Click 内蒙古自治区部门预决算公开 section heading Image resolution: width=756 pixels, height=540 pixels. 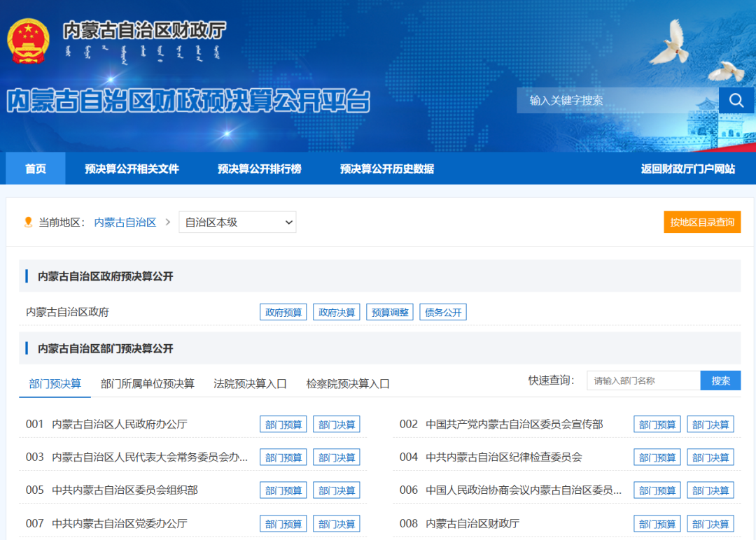click(x=105, y=349)
